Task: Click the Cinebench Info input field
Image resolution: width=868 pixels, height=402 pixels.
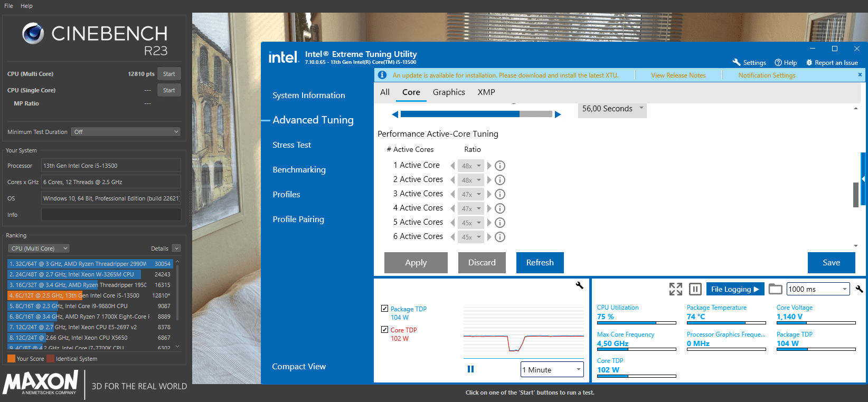Action: (111, 215)
